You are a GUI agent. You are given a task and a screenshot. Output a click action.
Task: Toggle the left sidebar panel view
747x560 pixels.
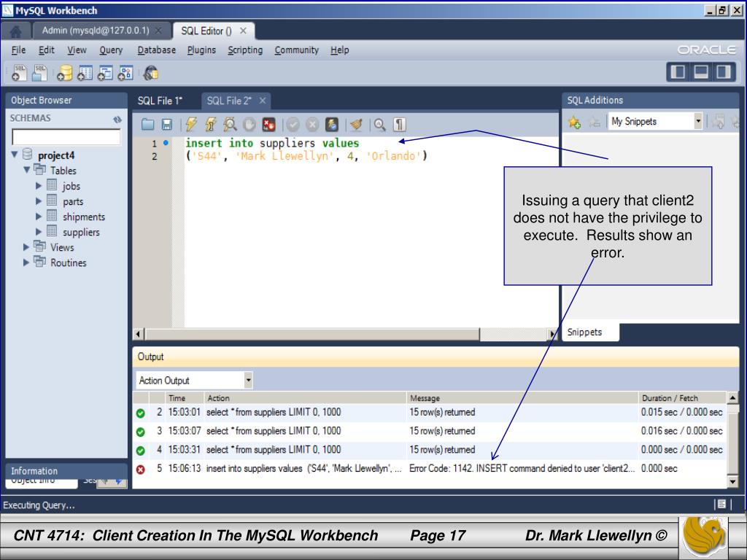pyautogui.click(x=678, y=72)
